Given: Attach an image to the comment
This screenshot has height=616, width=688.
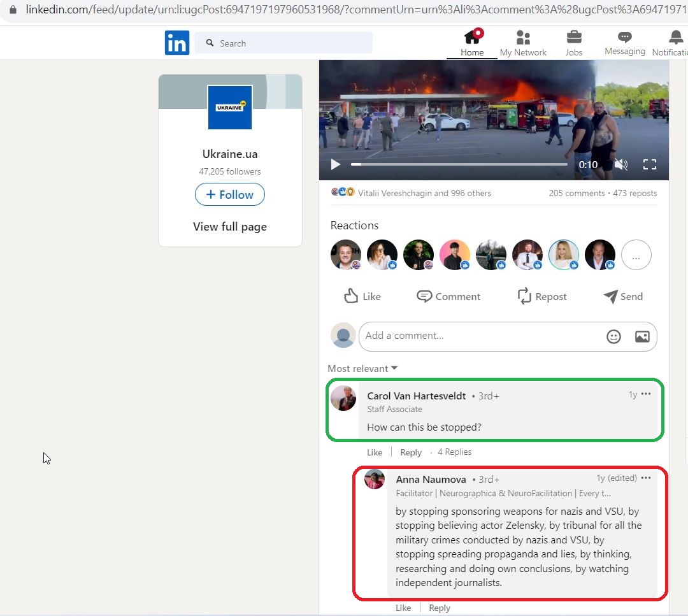Looking at the screenshot, I should [x=642, y=336].
